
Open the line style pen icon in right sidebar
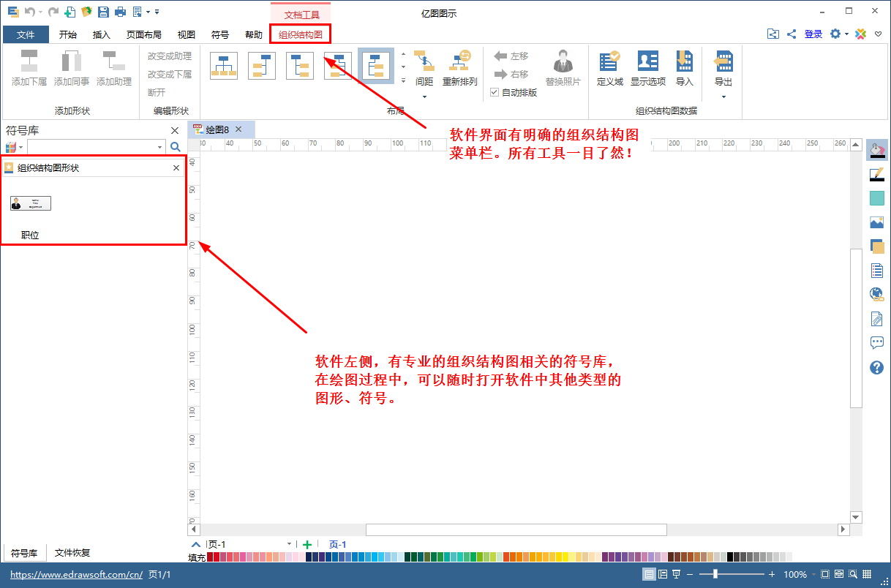click(877, 174)
